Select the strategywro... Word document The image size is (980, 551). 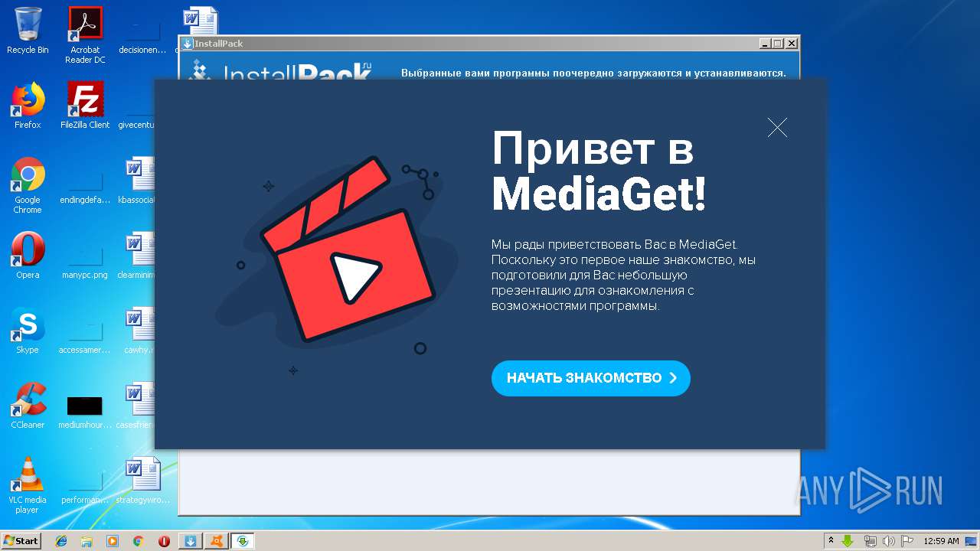(x=142, y=481)
